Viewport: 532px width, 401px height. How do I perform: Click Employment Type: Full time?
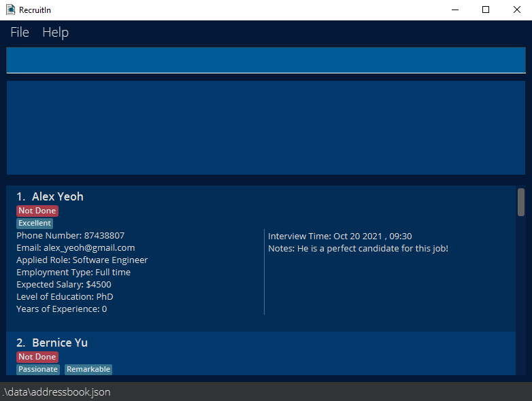click(x=73, y=272)
